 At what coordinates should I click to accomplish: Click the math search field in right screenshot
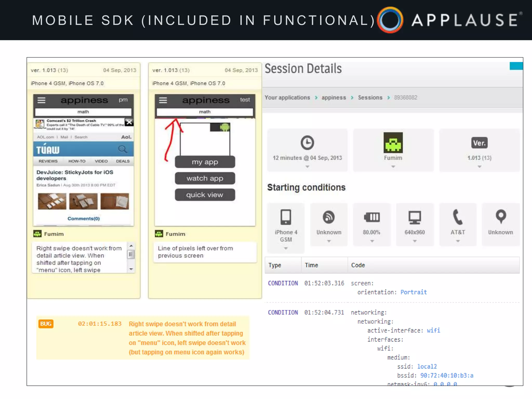tap(205, 112)
